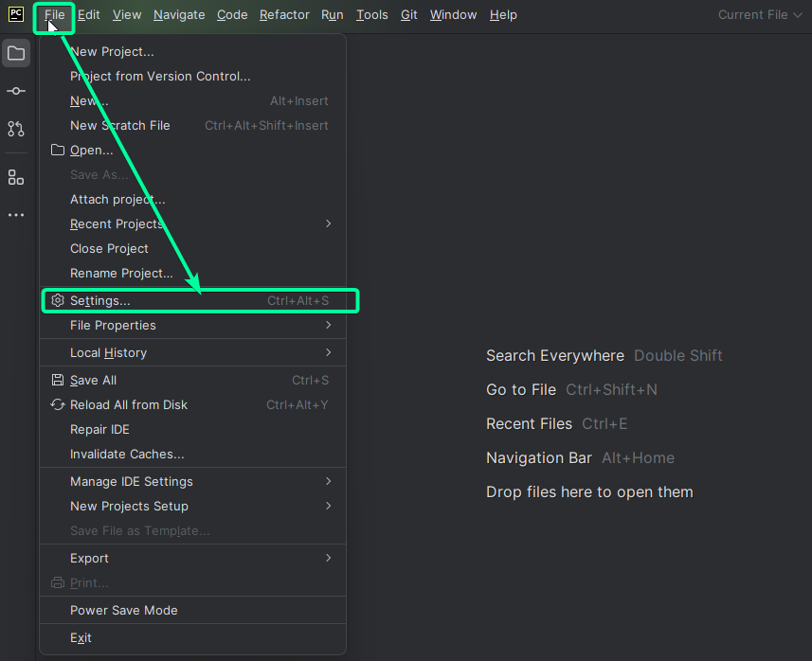Expand the New Projects Setup submenu

tap(192, 506)
